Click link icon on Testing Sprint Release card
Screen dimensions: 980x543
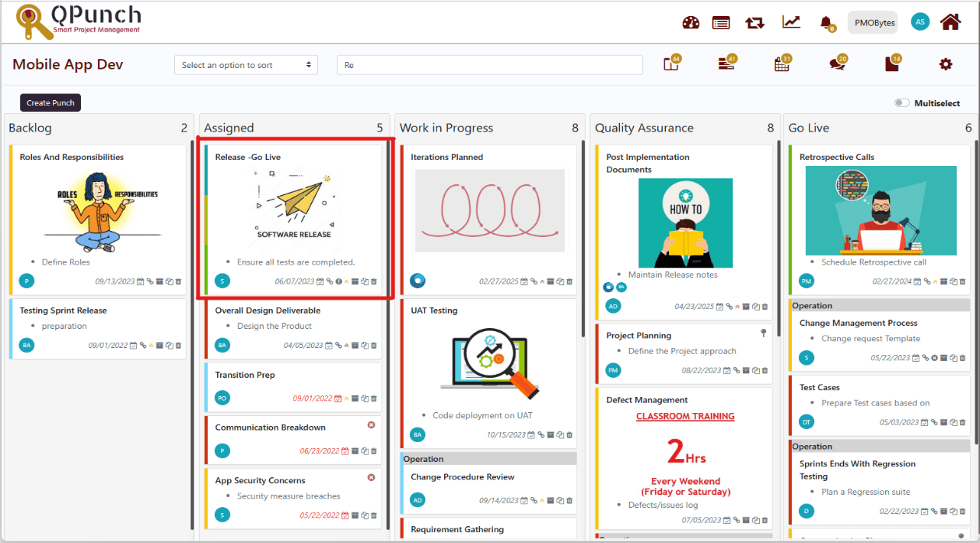click(143, 346)
